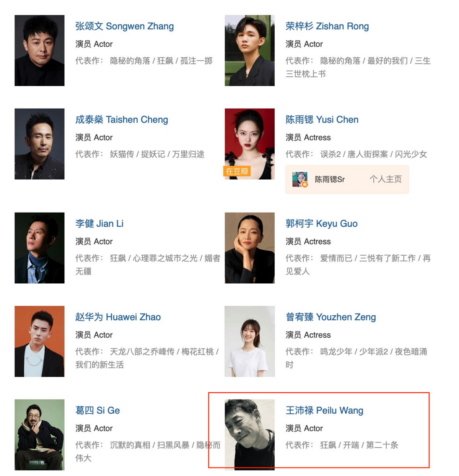This screenshot has height=476, width=459.
Task: Open the 曾宥臻 Youzhen Zeng name link
Action: point(331,317)
